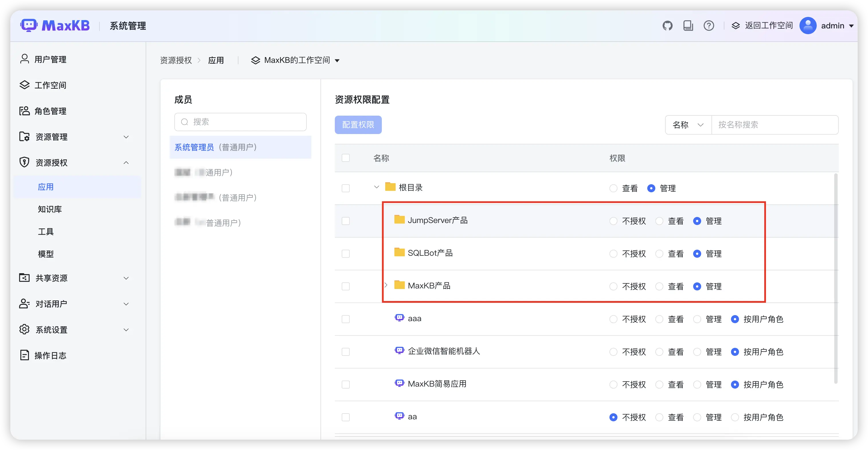Open the GitHub icon in header
This screenshot has height=450, width=868.
667,26
